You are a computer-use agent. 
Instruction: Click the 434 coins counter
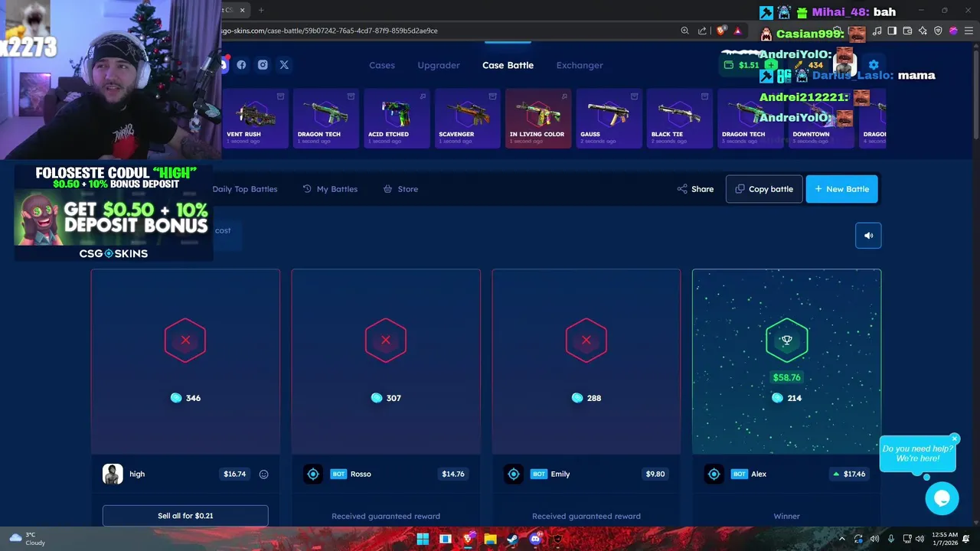(x=815, y=65)
